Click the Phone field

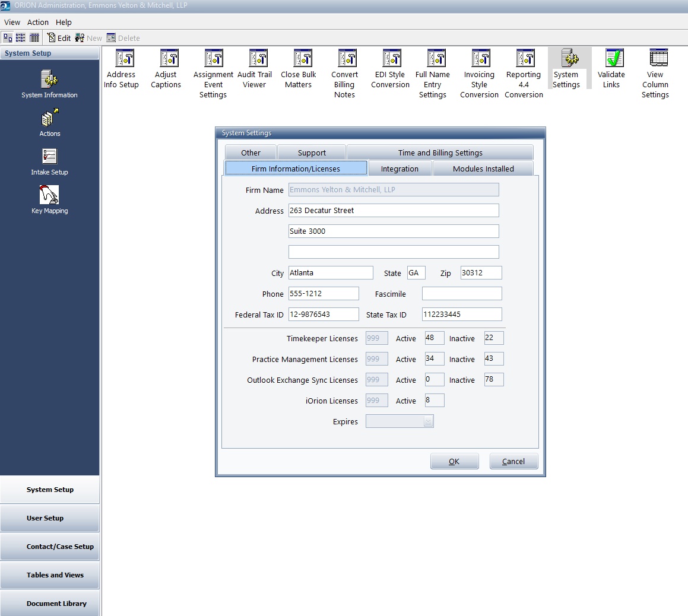[324, 294]
